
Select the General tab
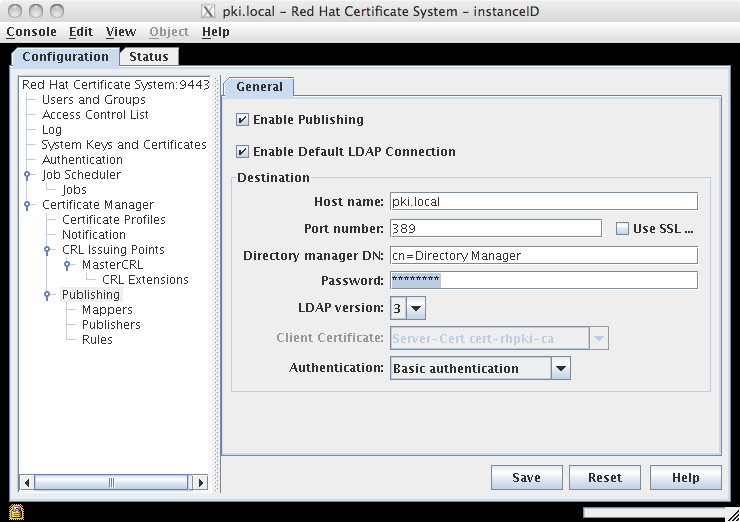259,87
